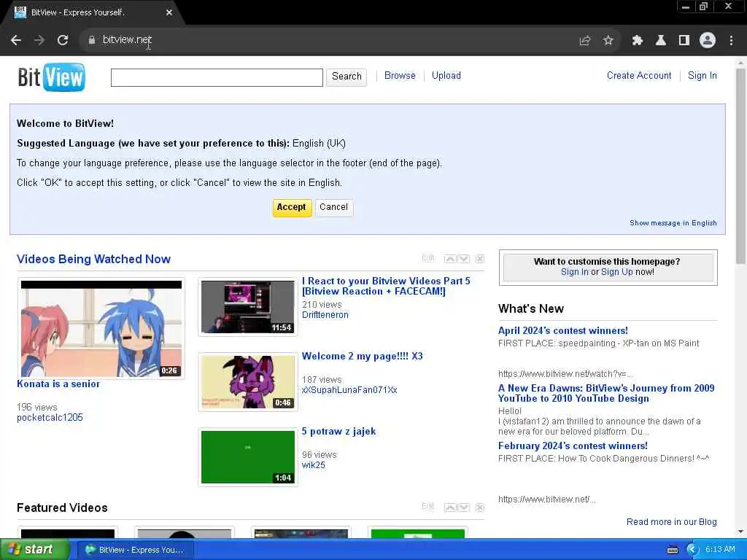This screenshot has height=560, width=747.
Task: Open Konata is a senior title link
Action: (58, 384)
